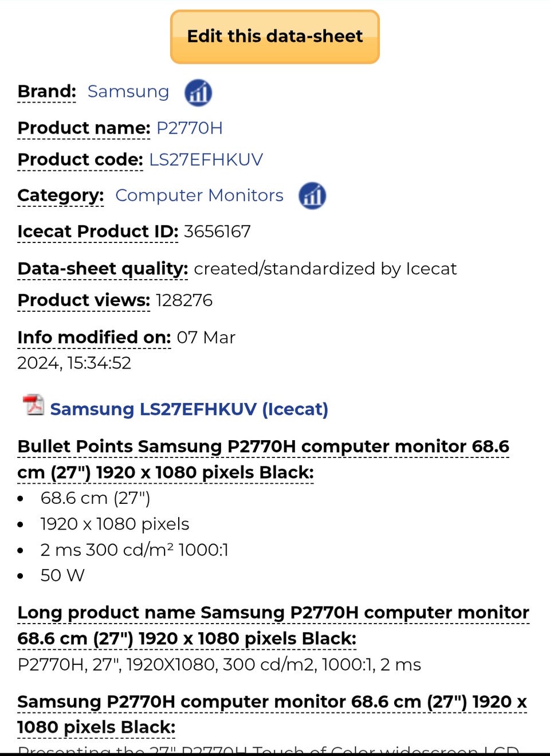Click the product ID number 3656167

click(217, 232)
